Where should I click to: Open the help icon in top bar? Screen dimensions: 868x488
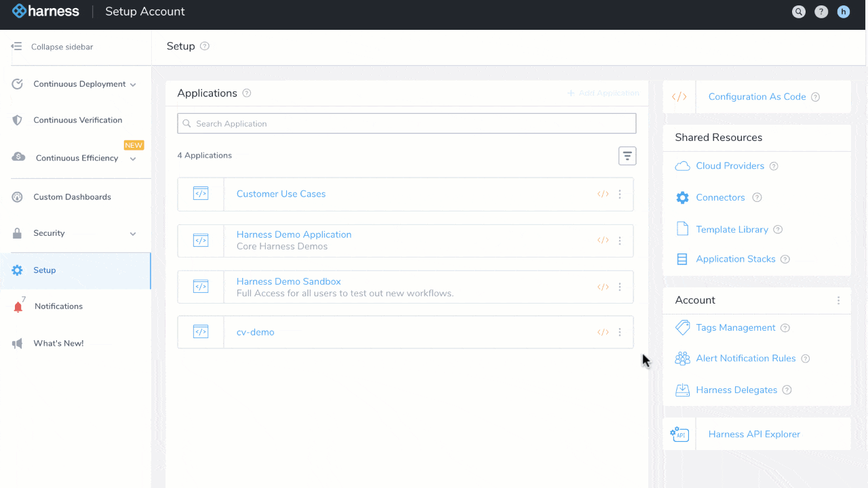pos(821,12)
